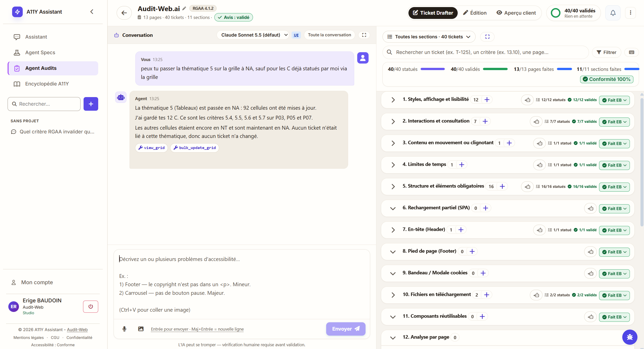Go back using the arrow button
This screenshot has height=349, width=644.
[124, 13]
